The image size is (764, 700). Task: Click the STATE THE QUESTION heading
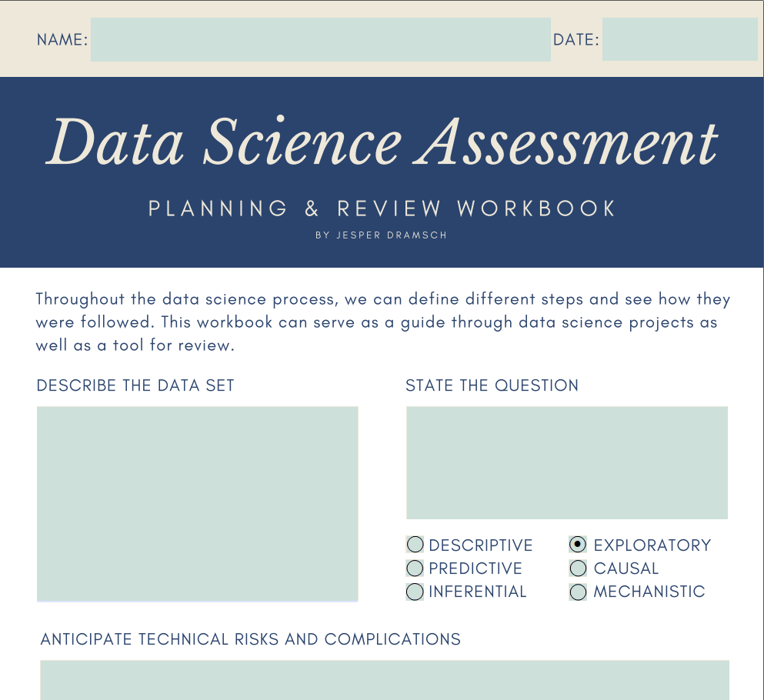(x=492, y=385)
